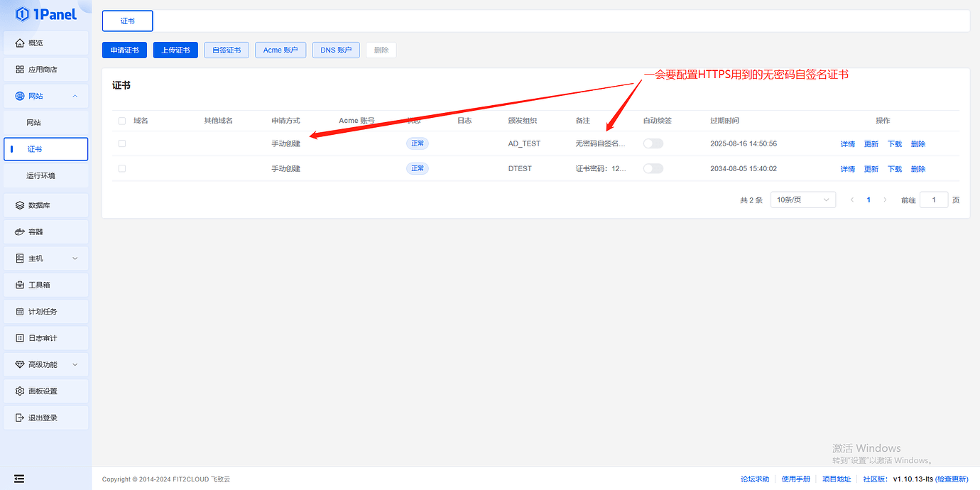Toggle auto-renewal on the DTEST certificate row
The height and width of the screenshot is (490, 980).
point(653,168)
